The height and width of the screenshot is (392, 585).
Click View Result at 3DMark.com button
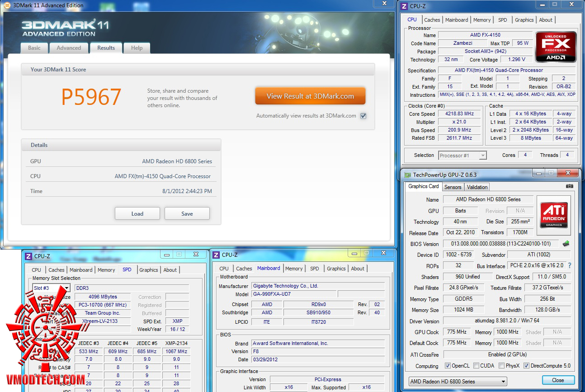click(x=310, y=96)
